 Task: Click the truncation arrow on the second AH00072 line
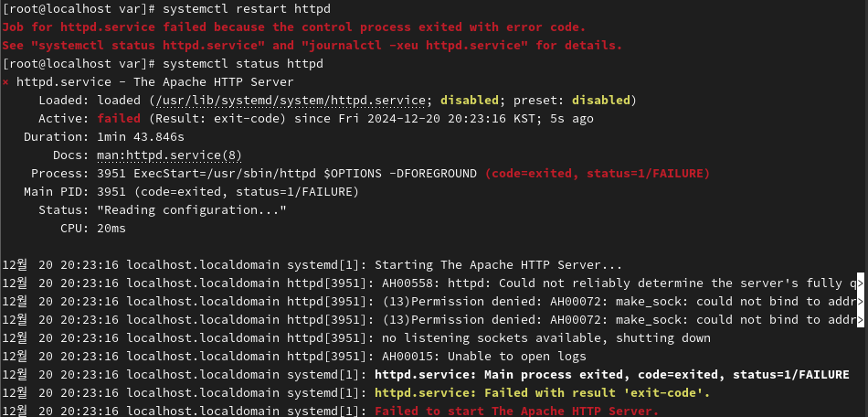pyautogui.click(x=861, y=320)
